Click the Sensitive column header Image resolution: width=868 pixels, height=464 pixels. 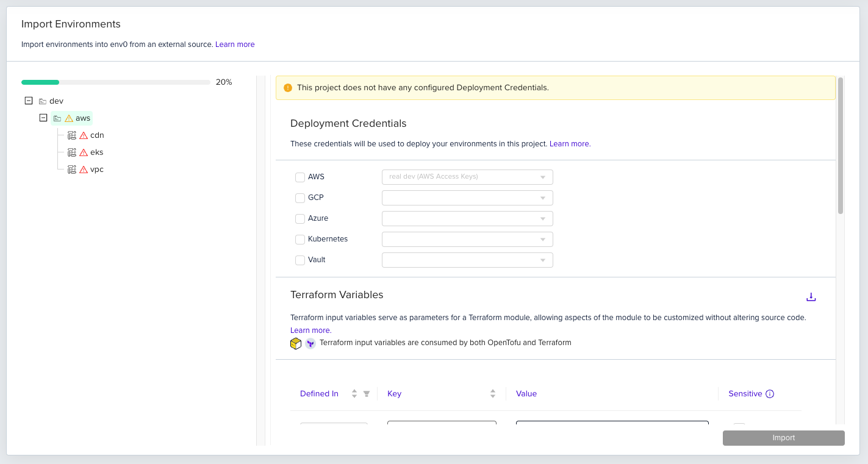745,394
